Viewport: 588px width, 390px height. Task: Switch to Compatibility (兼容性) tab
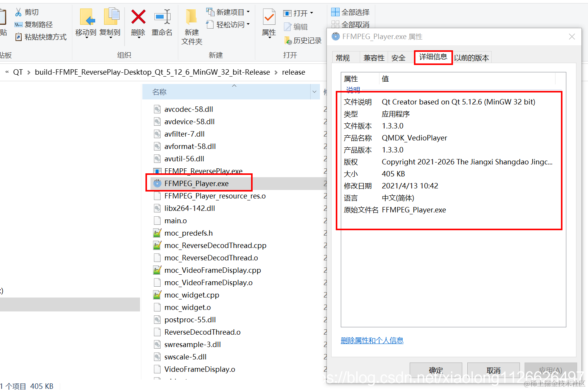click(x=374, y=58)
